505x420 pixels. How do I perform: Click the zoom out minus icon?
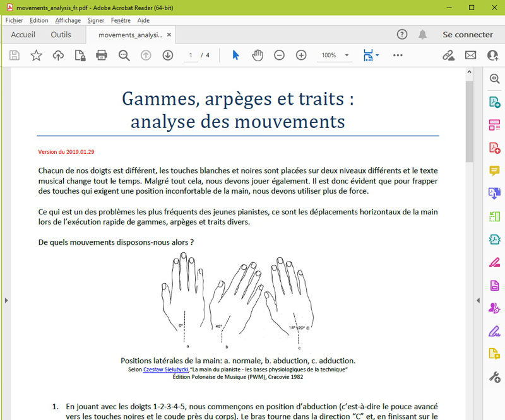tap(279, 55)
